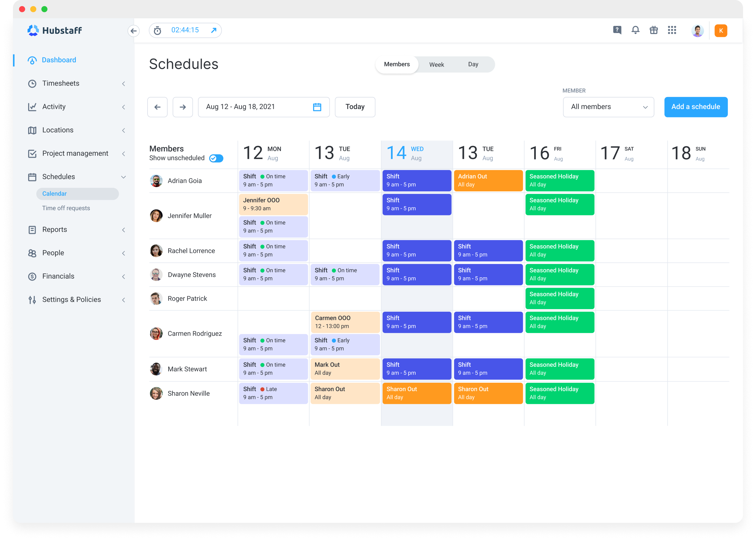
Task: Navigate to previous week with left arrow
Action: click(x=158, y=107)
